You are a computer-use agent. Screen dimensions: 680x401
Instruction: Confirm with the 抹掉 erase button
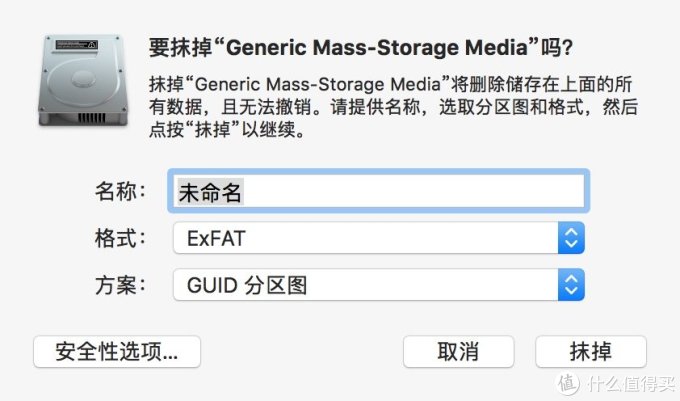tap(591, 351)
